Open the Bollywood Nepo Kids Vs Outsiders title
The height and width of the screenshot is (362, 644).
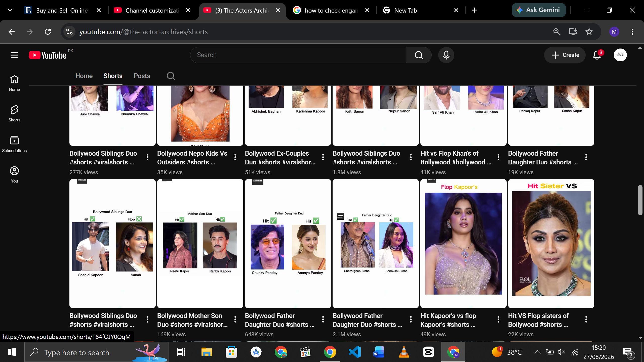[192, 158]
